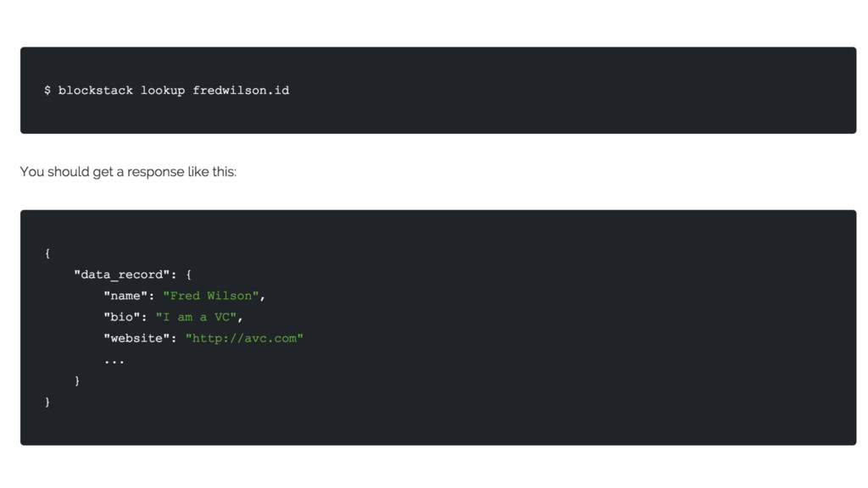The image size is (868, 488).
Task: Click the http://avc.com URL string
Action: pyautogui.click(x=244, y=338)
